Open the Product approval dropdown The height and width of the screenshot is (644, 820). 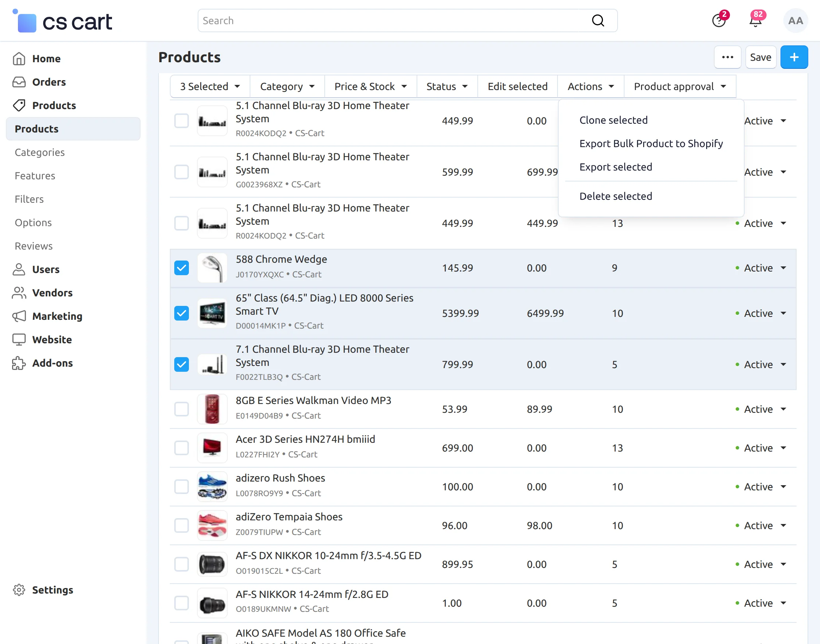(x=679, y=86)
